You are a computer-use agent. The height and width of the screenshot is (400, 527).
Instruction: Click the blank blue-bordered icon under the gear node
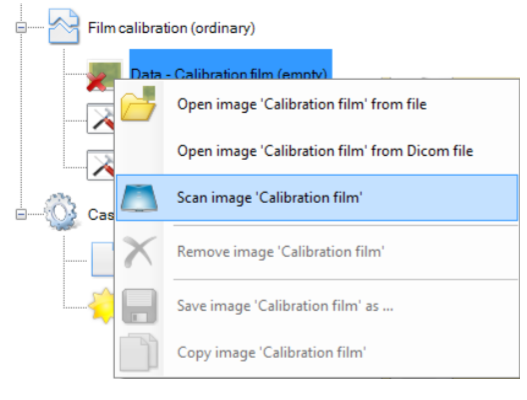tap(103, 259)
